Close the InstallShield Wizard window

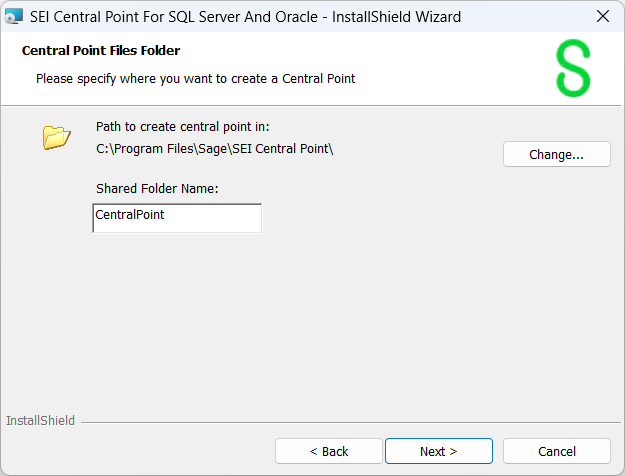click(x=602, y=16)
